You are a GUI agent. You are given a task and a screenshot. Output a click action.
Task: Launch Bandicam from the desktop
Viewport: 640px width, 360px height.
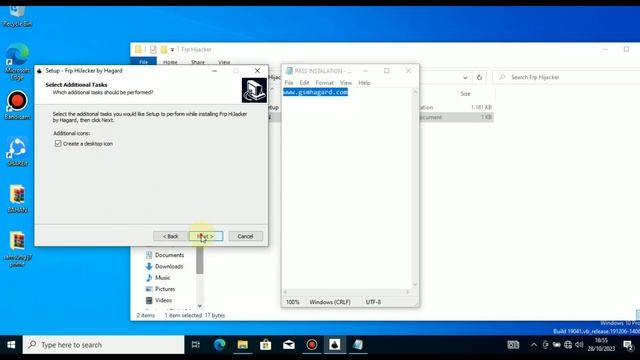click(x=17, y=105)
